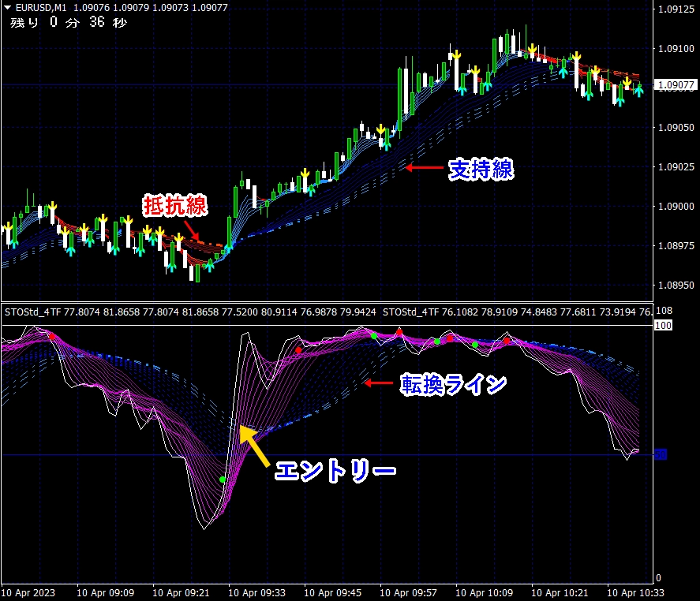The image size is (700, 601).
Task: Click the 100 level marker on oscillator scale
Action: point(663,325)
